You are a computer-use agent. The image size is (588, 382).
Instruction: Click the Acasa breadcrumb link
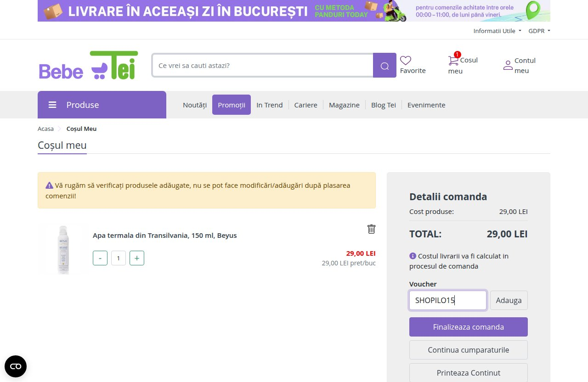tap(45, 129)
